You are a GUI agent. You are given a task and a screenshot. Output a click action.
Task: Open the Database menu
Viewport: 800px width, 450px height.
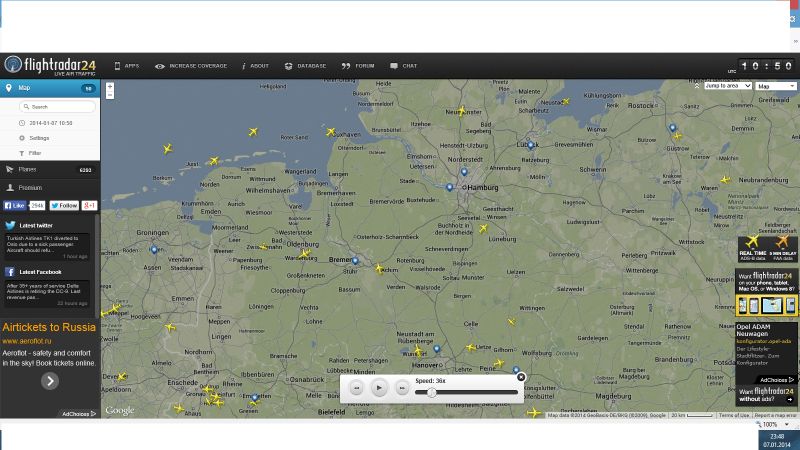305,66
